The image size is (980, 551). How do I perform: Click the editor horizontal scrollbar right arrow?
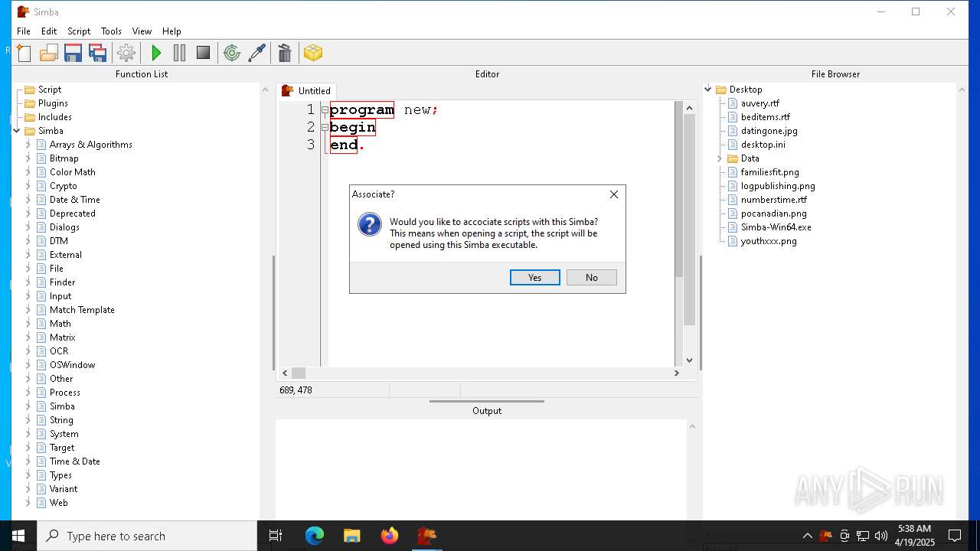(676, 373)
